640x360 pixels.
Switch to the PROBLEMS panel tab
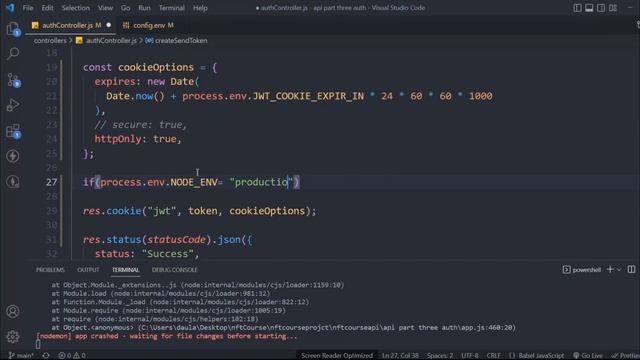[50, 270]
